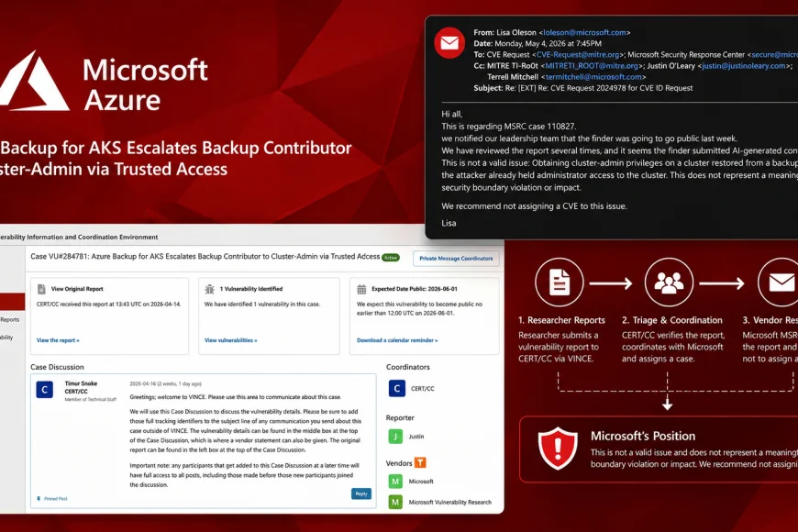Click the Member of Technical Staff label
The height and width of the screenshot is (532, 798).
tap(90, 400)
